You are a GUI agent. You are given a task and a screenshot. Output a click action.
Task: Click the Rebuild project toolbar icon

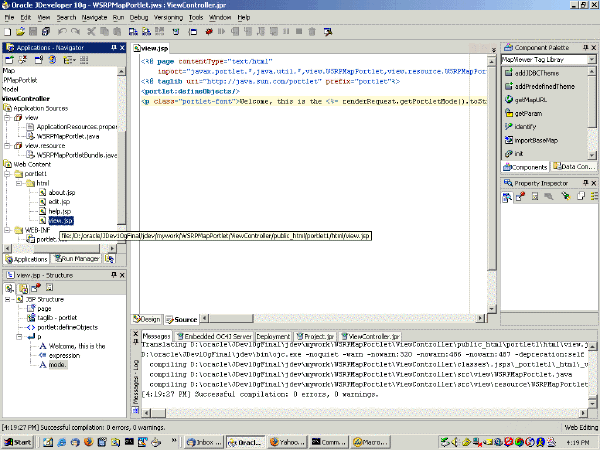(146, 32)
